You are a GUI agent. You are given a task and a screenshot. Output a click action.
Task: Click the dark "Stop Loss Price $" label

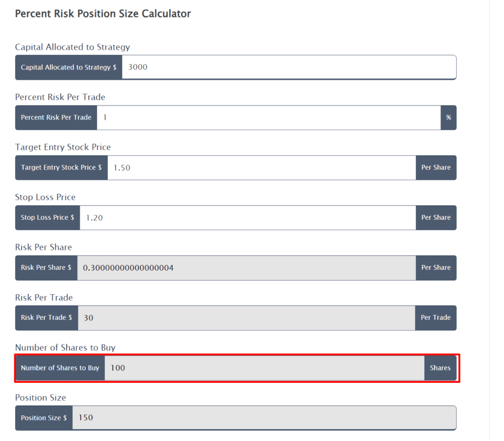47,217
